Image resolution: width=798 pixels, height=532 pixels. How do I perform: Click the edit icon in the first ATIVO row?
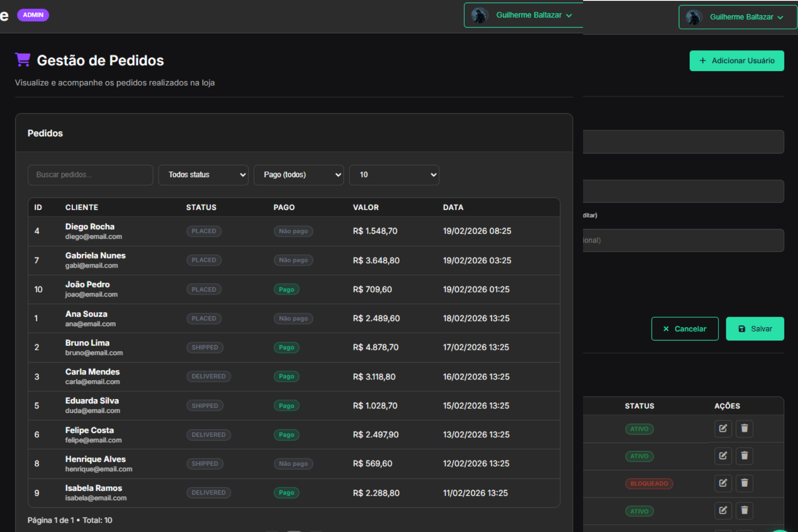[723, 429]
